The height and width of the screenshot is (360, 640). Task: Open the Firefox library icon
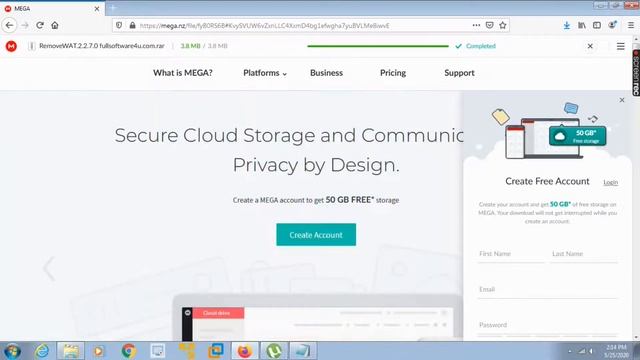coord(582,25)
